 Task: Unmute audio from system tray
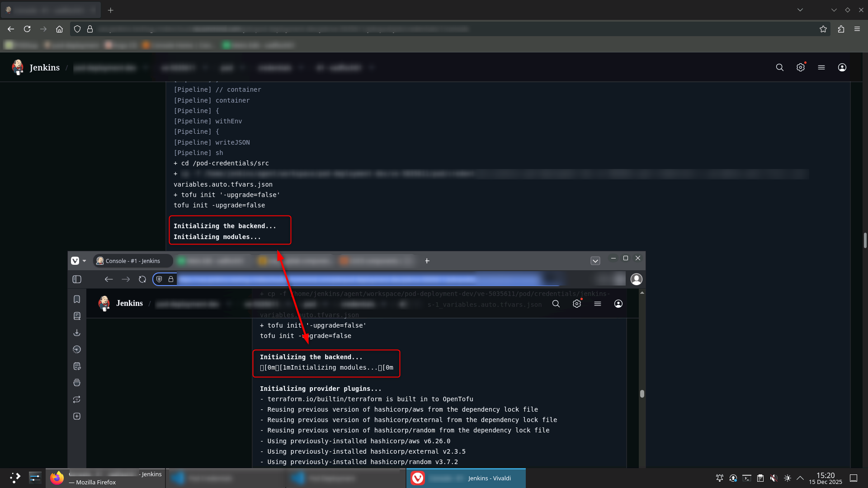(x=774, y=478)
